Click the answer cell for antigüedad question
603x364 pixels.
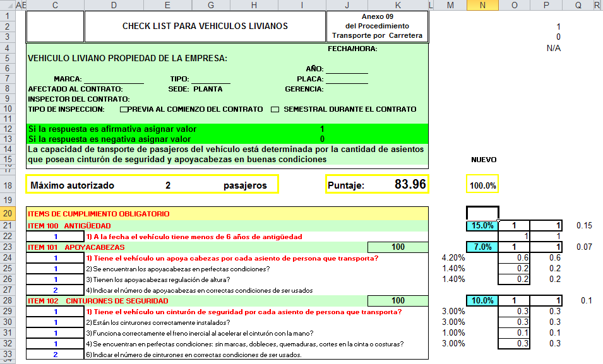56,237
